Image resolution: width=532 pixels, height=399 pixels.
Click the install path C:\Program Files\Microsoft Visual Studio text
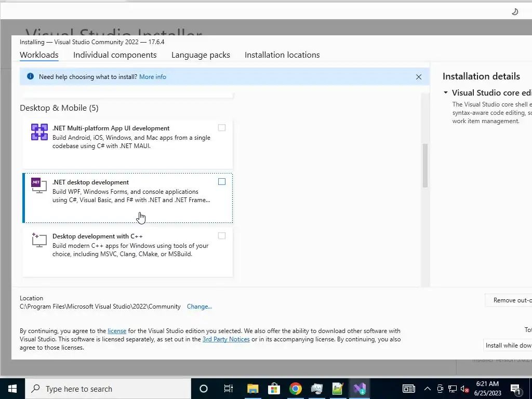100,307
